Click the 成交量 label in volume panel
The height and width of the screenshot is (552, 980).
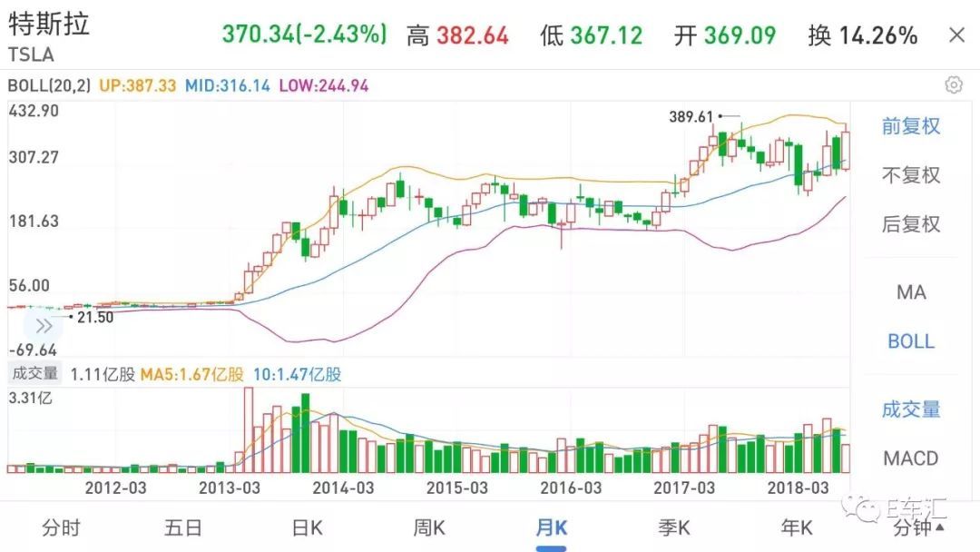click(34, 373)
